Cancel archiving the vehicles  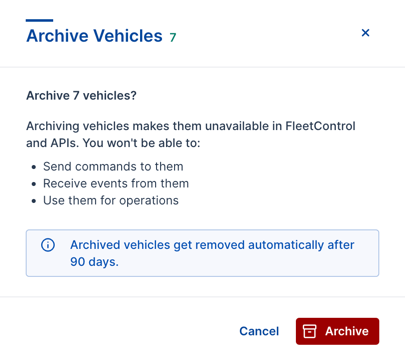pos(259,331)
